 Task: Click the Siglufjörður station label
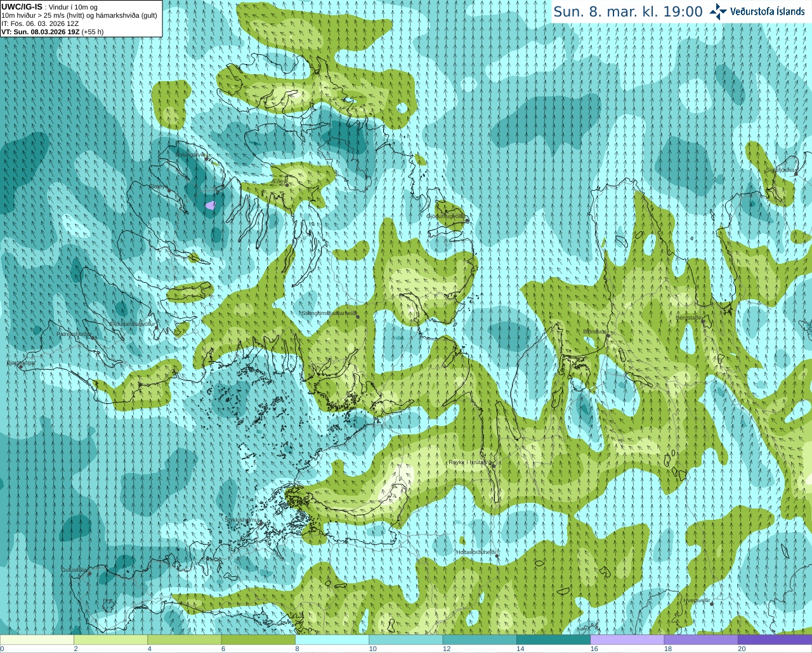point(780,170)
